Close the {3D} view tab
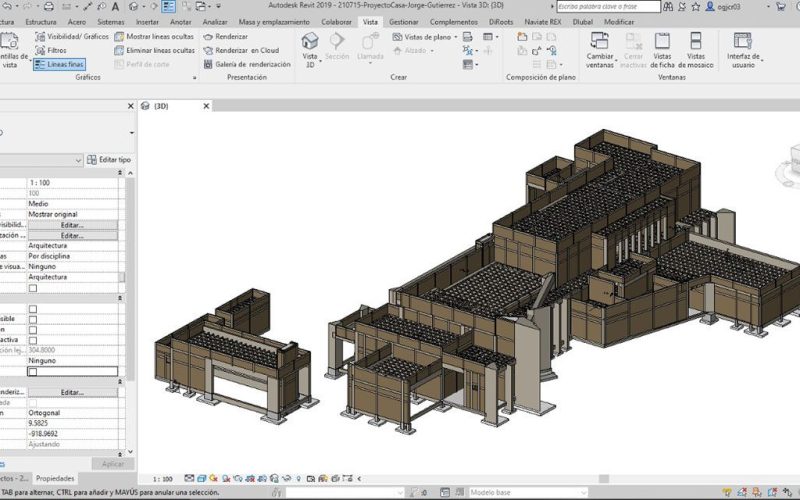 (x=206, y=106)
